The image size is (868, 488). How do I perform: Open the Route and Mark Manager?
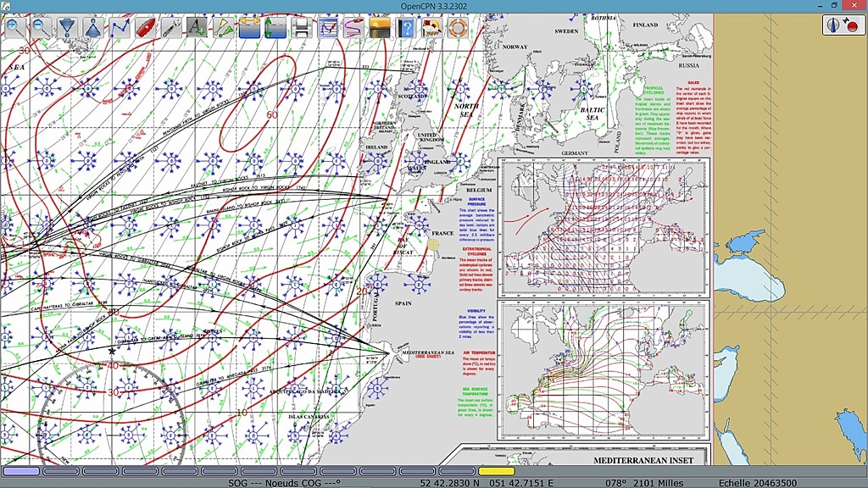[327, 27]
